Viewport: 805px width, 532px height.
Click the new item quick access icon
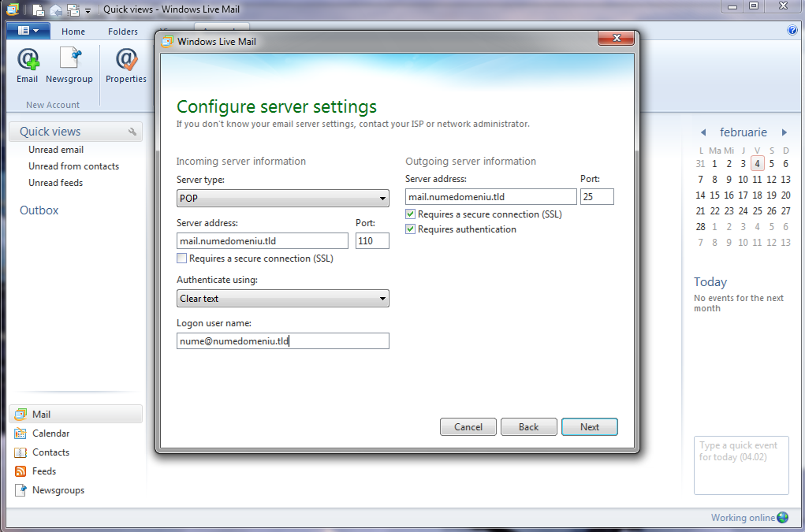39,9
